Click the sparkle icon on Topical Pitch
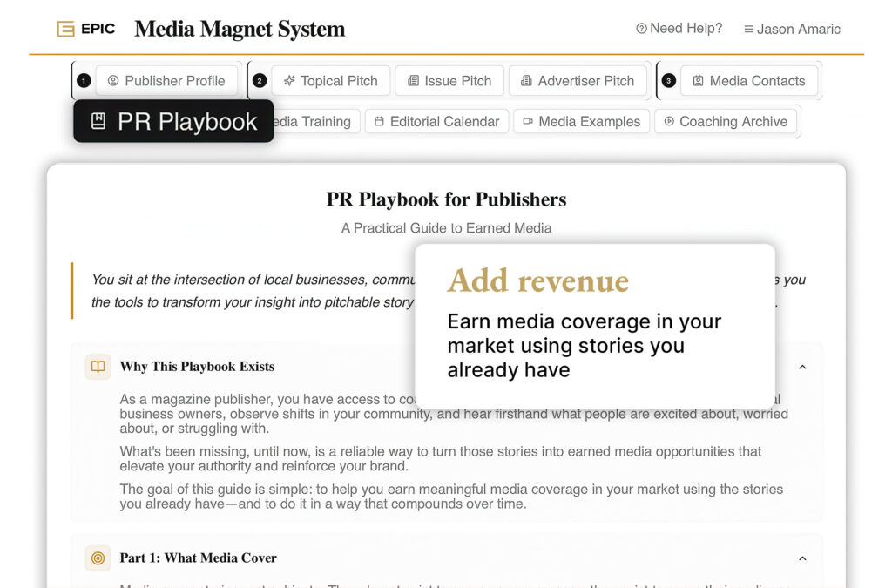 (x=289, y=81)
